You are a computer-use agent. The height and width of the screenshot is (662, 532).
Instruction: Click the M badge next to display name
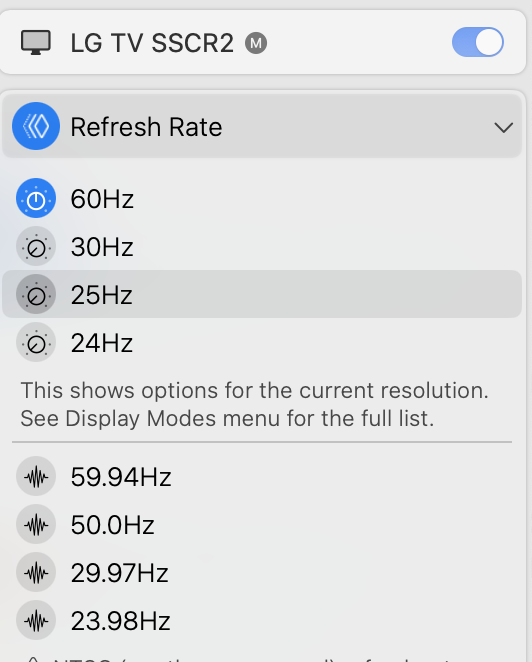[x=256, y=43]
